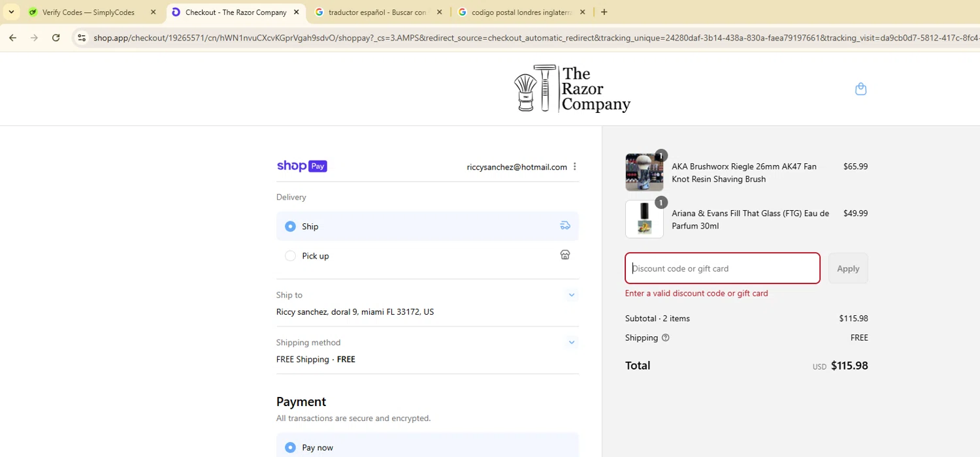Click the riccysanchez@hotmail.com email text

tap(517, 167)
